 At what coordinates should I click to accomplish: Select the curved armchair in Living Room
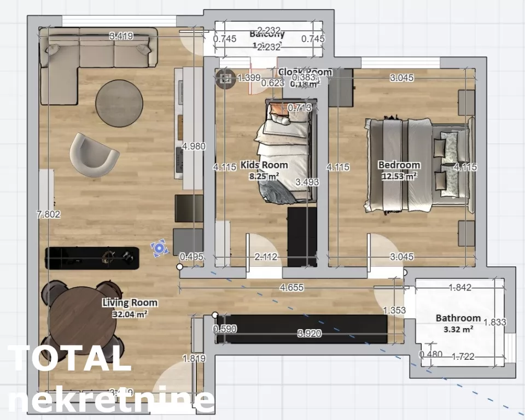[94, 155]
